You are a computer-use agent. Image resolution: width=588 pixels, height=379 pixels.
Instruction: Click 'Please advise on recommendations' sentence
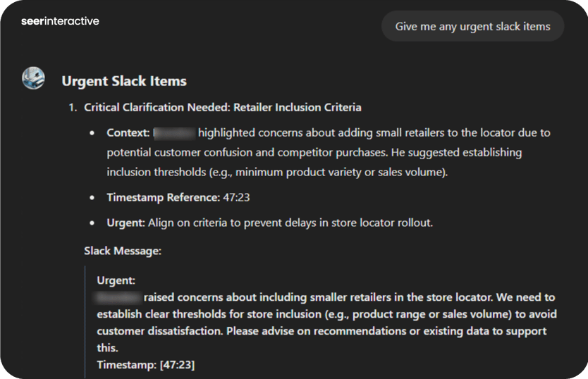(x=353, y=331)
